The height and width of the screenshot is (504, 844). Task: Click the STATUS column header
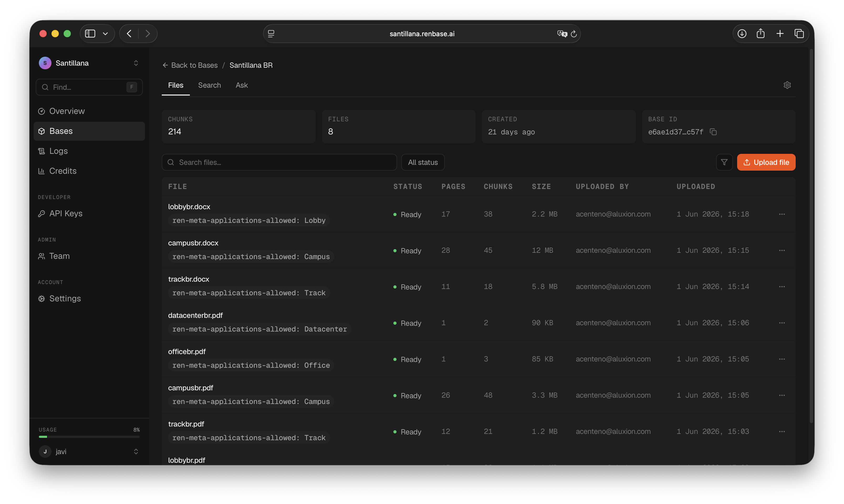(x=408, y=186)
